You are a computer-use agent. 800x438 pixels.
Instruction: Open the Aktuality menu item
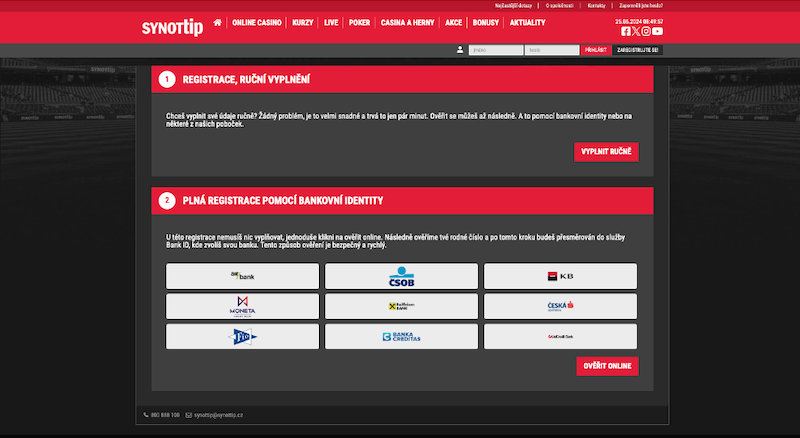527,22
